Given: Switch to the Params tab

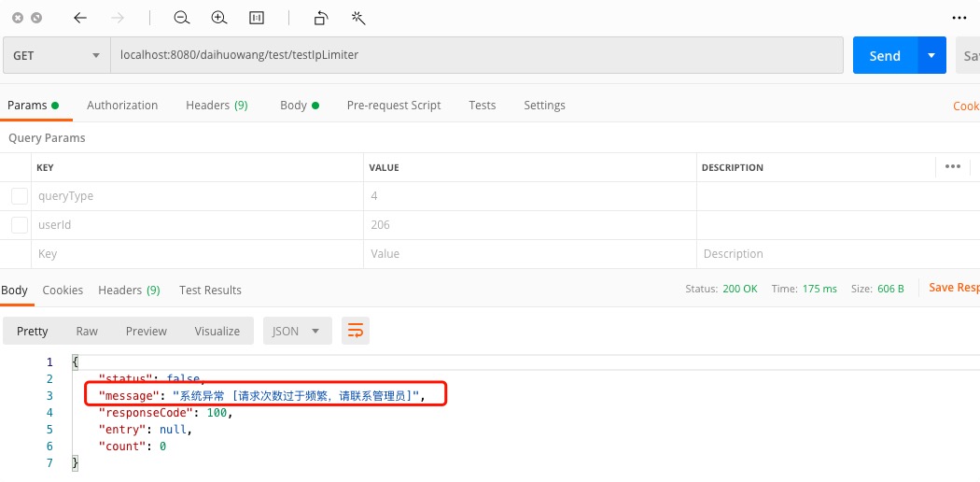Looking at the screenshot, I should (x=33, y=105).
